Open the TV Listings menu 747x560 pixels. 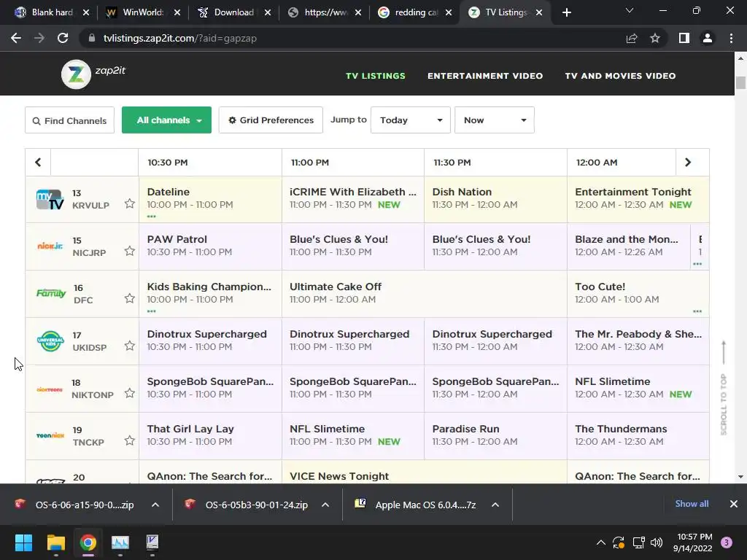click(x=376, y=76)
